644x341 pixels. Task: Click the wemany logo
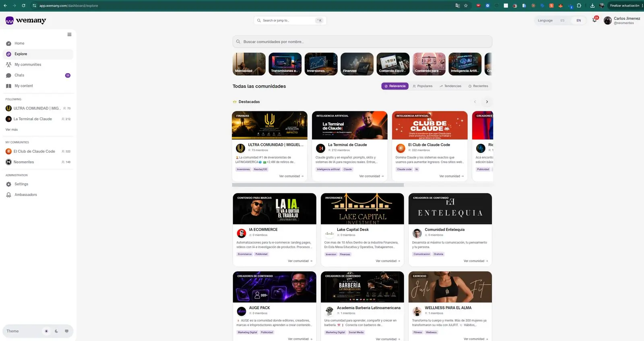coord(26,21)
